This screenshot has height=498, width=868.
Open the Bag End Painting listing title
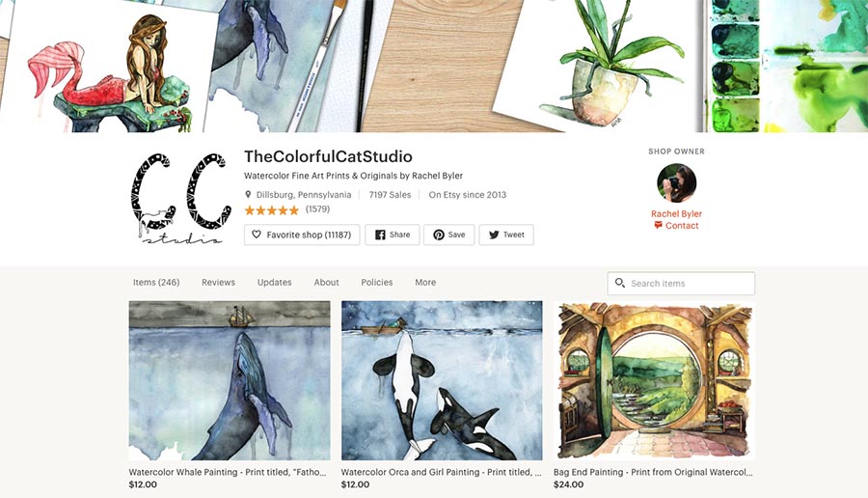tap(653, 472)
